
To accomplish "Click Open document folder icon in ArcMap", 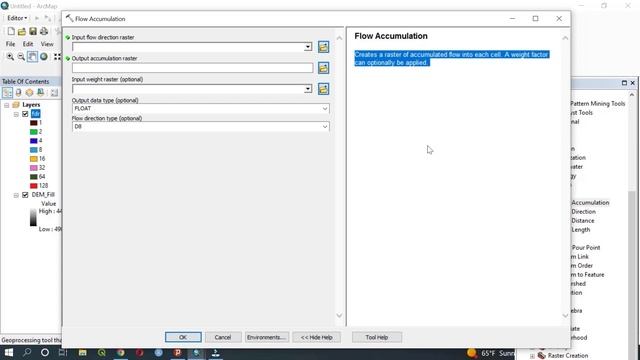I will click(22, 31).
